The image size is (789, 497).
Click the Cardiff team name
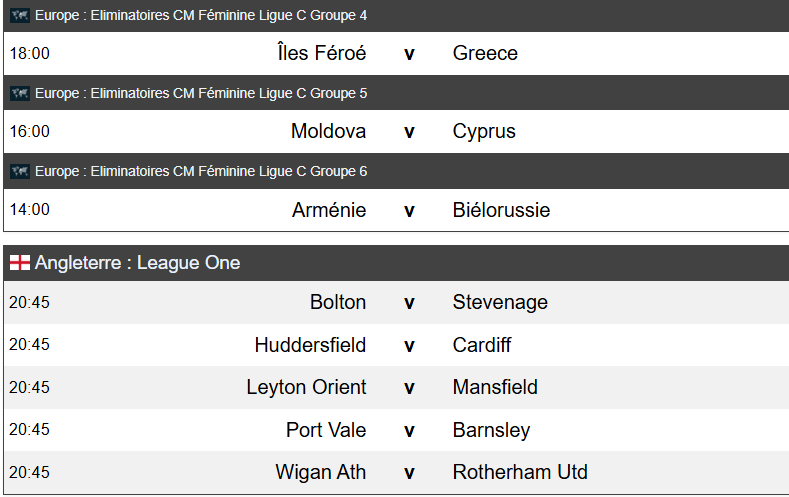tap(481, 345)
